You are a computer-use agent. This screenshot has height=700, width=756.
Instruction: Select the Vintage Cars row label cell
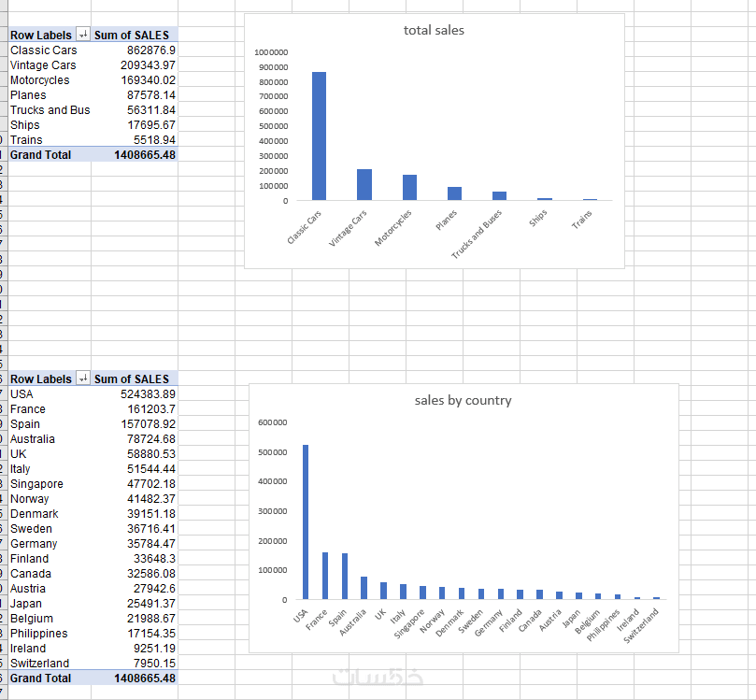click(50, 65)
